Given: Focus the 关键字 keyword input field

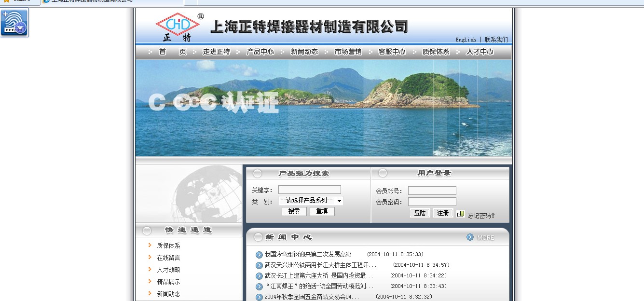Looking at the screenshot, I should [x=310, y=190].
